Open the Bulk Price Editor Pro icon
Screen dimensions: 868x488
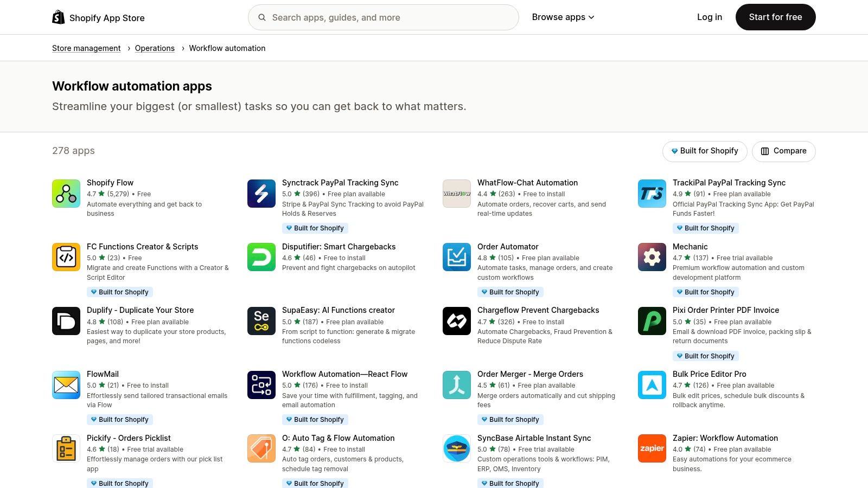[652, 384]
